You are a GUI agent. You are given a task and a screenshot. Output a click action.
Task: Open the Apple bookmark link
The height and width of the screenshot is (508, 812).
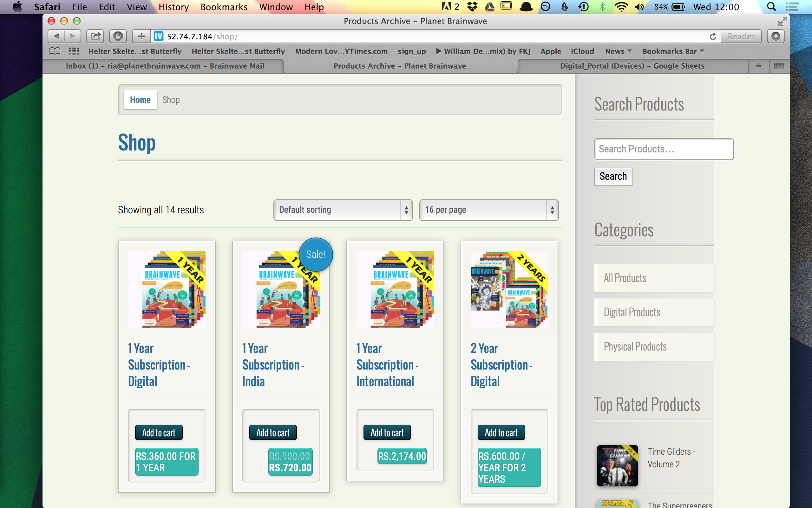click(551, 51)
